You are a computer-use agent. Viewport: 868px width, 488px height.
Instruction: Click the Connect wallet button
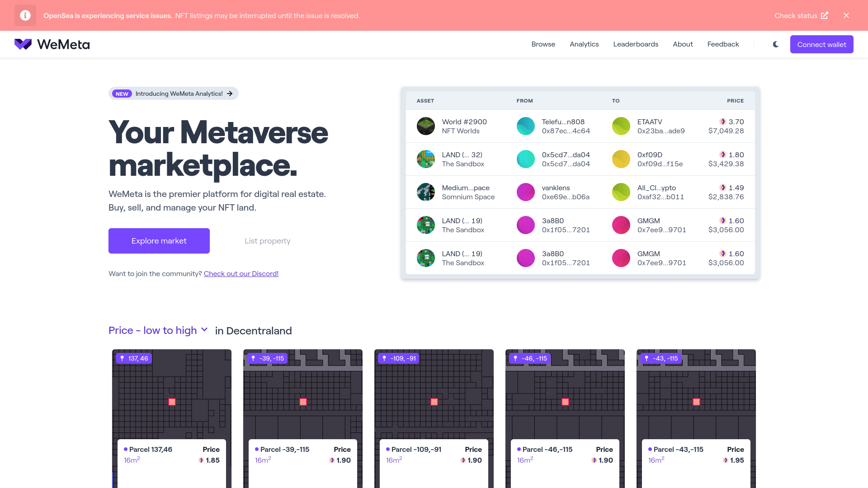[x=821, y=44]
